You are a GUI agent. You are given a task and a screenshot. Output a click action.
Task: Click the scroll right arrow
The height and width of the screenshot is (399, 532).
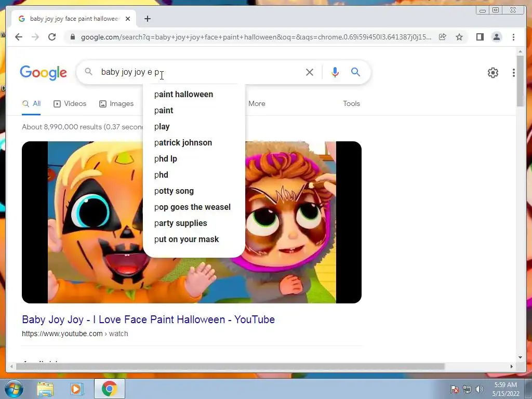(512, 366)
